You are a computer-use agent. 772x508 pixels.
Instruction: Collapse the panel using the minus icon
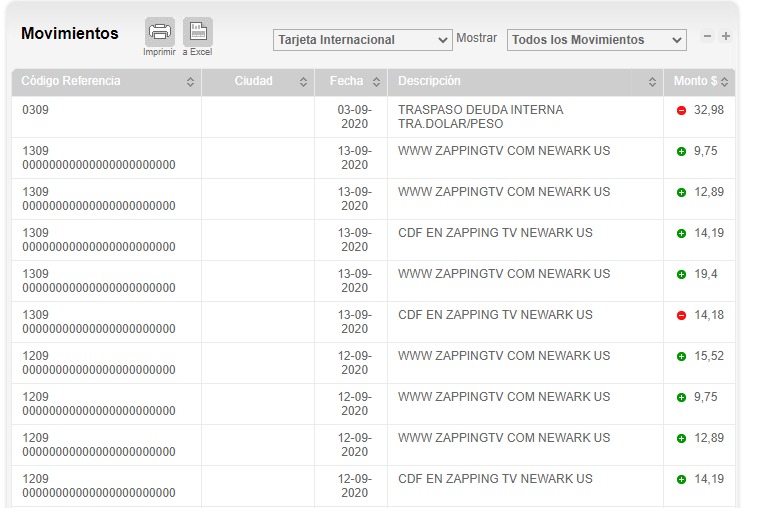click(708, 36)
